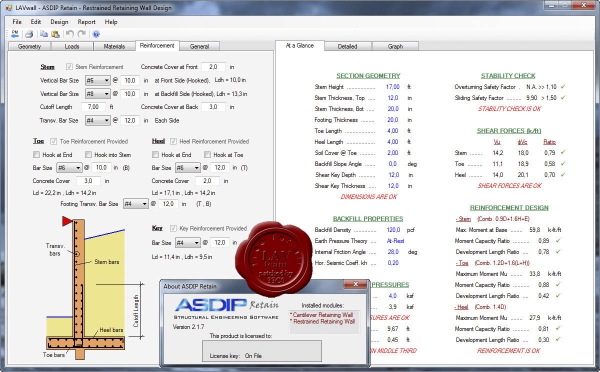Click the Concrete Cover at Front field
600x372 pixels.
click(213, 67)
